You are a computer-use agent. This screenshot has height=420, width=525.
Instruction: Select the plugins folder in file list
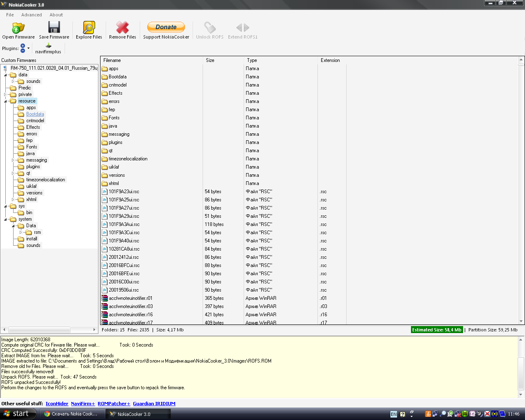point(115,142)
